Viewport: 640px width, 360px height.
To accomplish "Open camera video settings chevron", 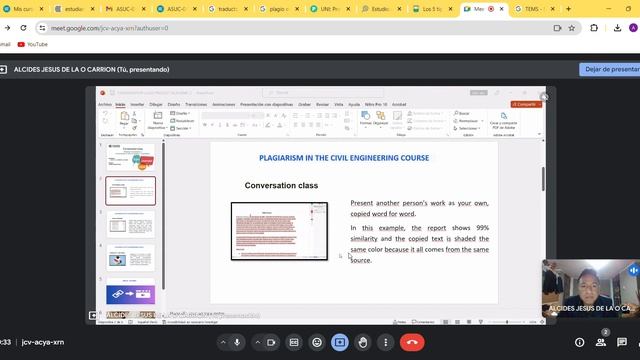I will 258,342.
